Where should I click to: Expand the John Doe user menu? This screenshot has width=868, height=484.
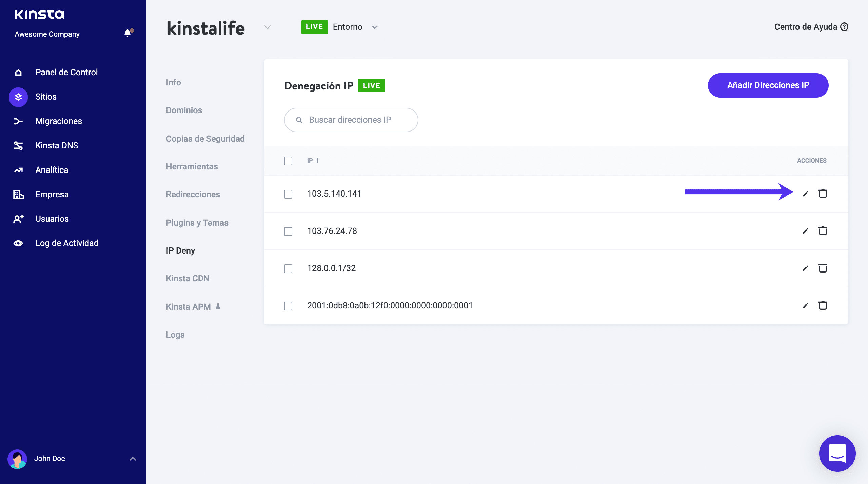133,459
